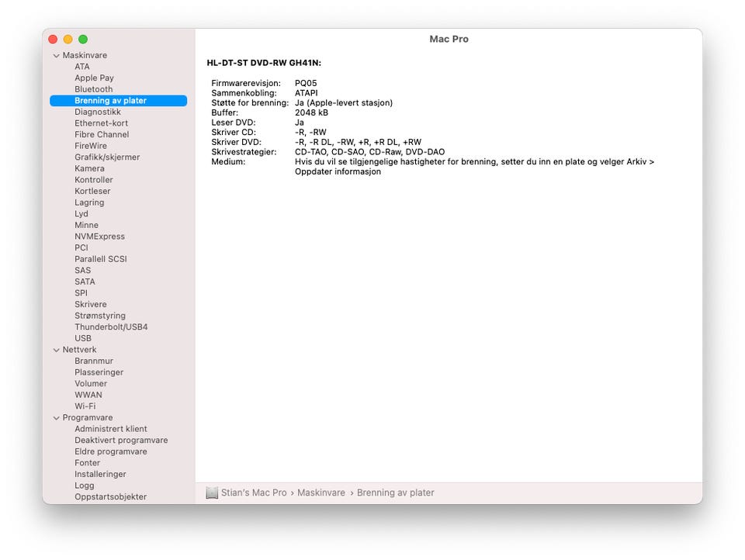Open Administrert klient under Programvare
The height and width of the screenshot is (560, 745).
[111, 429]
